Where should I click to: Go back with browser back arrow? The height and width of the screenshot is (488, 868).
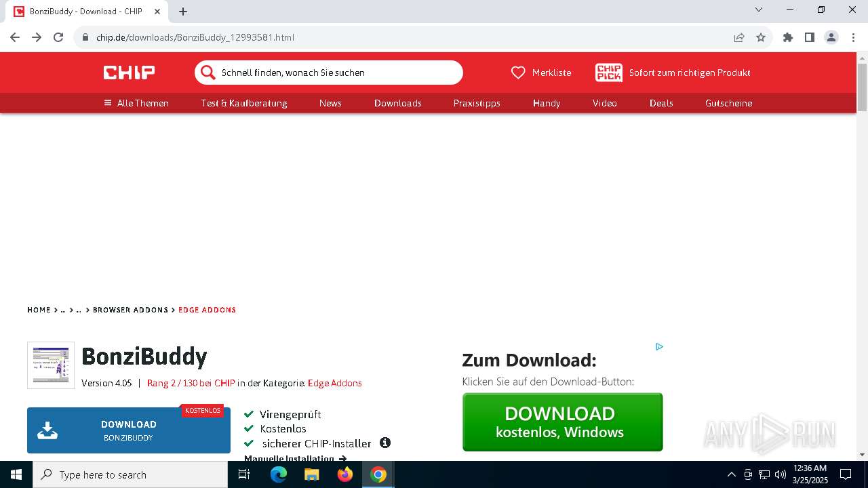click(x=15, y=37)
